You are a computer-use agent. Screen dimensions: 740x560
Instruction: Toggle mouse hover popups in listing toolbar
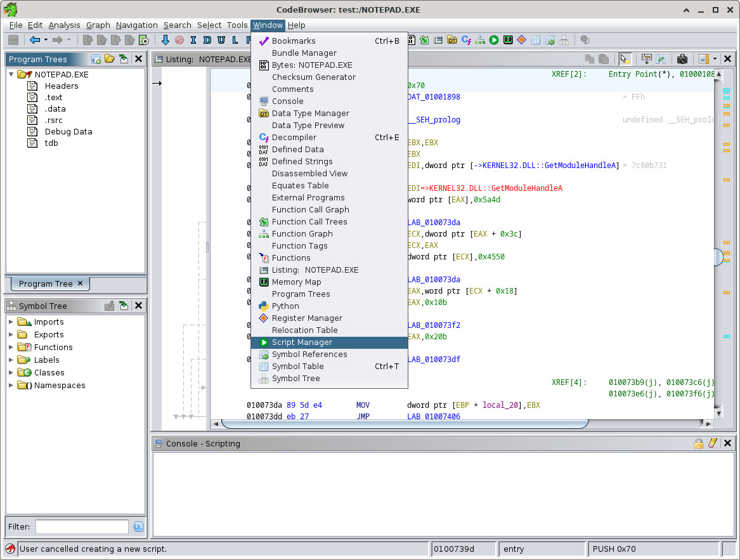click(625, 59)
